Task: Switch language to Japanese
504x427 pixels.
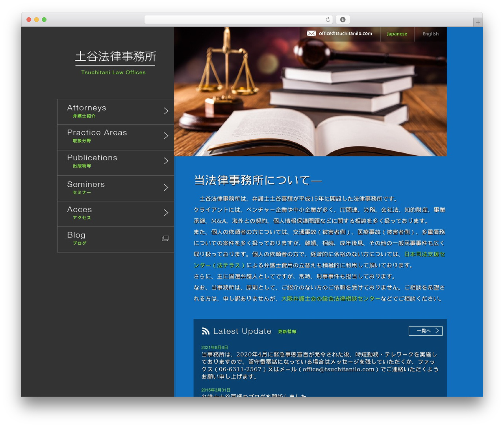Action: coord(397,34)
